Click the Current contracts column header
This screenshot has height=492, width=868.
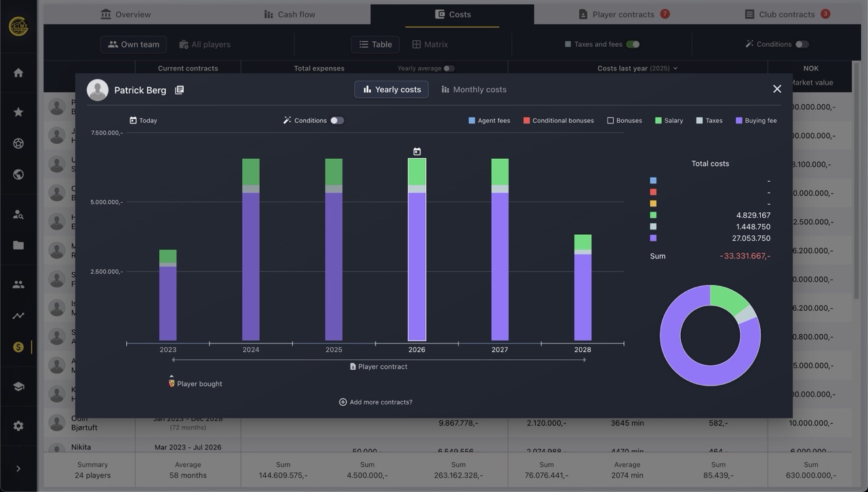click(x=188, y=69)
